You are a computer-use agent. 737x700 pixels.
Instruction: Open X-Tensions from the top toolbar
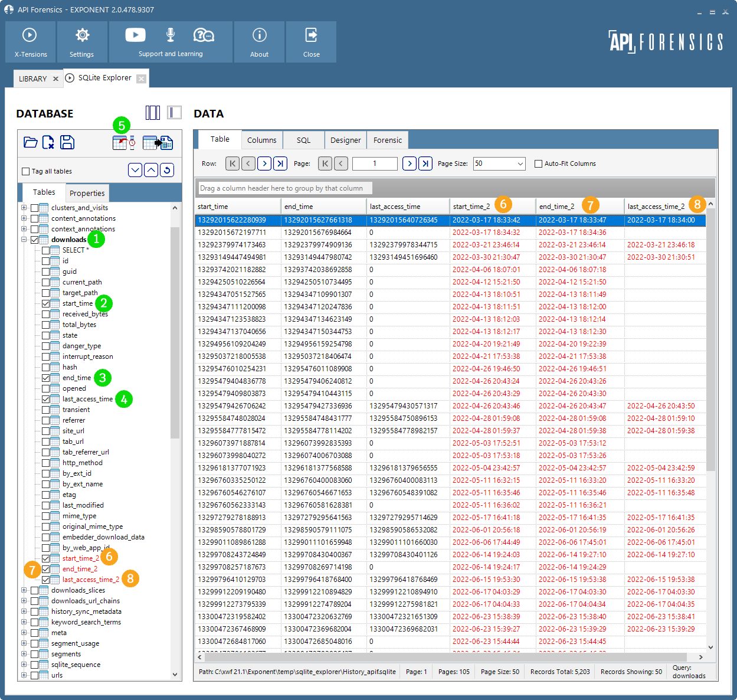click(x=31, y=42)
